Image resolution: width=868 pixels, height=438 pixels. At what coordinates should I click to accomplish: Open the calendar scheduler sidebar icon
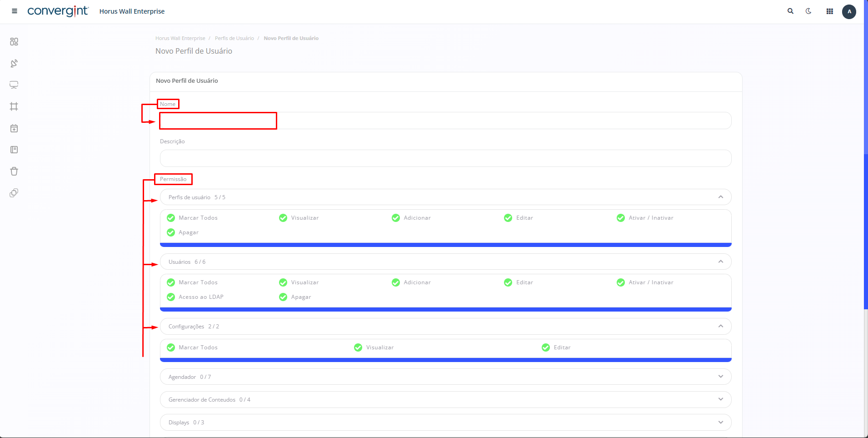coord(14,128)
